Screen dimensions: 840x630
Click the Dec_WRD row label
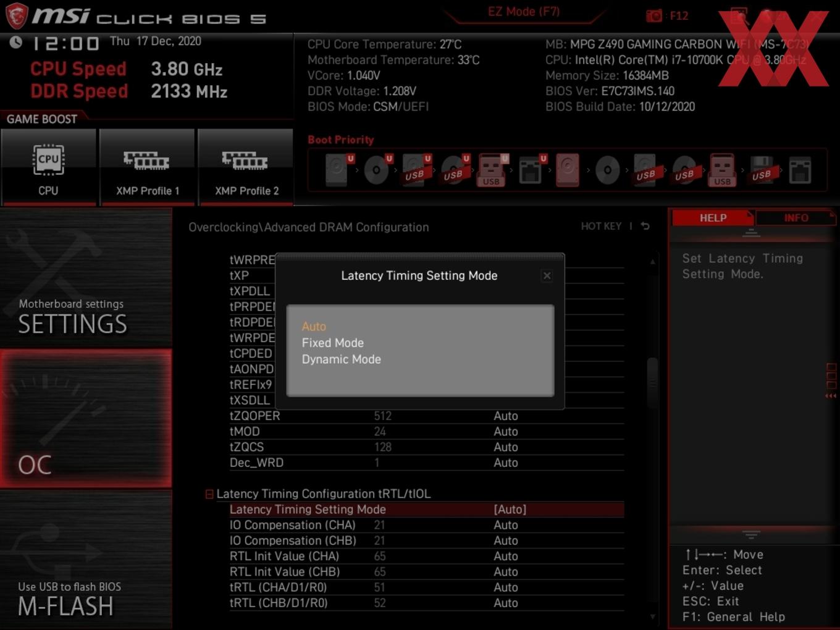pos(256,463)
